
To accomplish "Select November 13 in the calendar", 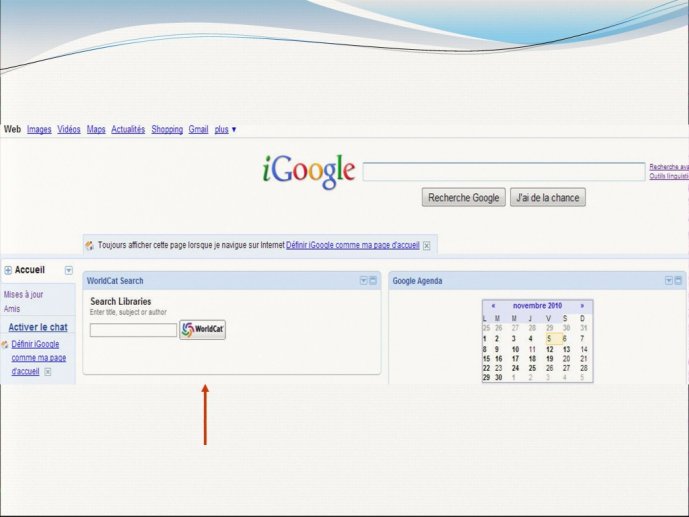I will click(566, 350).
